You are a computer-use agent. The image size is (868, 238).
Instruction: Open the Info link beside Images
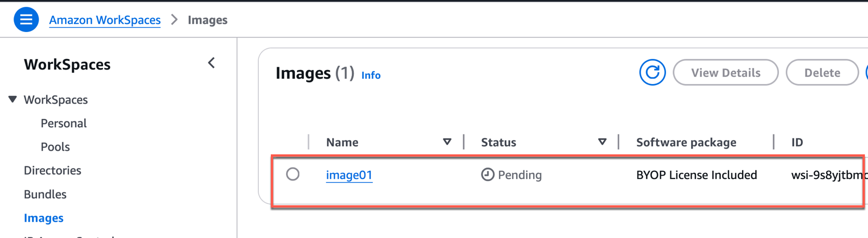(x=371, y=75)
